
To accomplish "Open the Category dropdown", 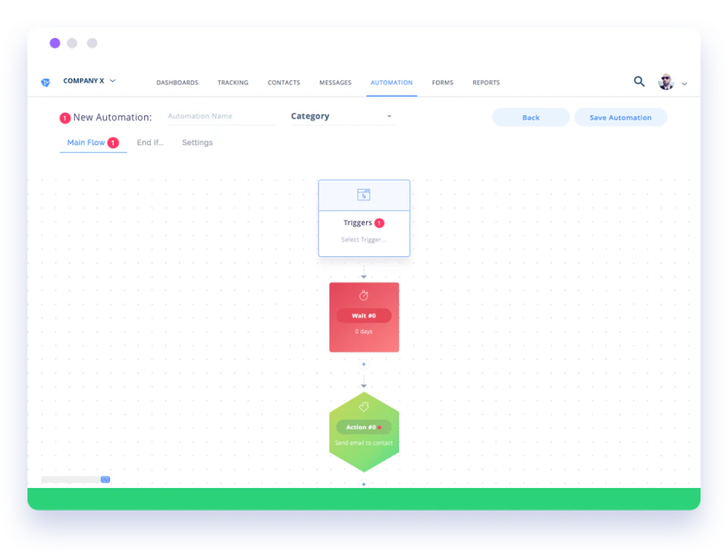I will pos(341,116).
